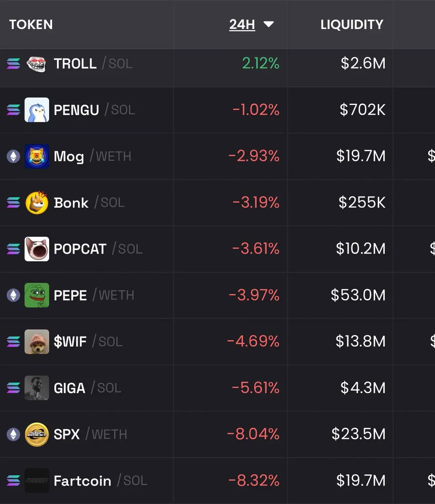Click the GIGA chad token icon

point(37,388)
